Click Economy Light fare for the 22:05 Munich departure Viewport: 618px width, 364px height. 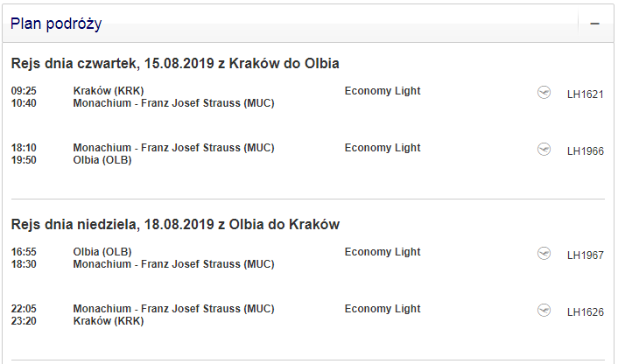tap(383, 309)
